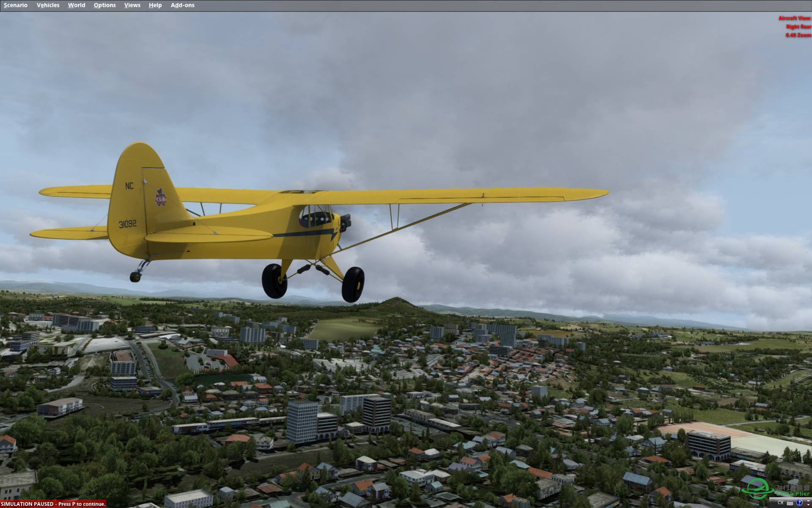
Task: Click the green China Flier logo watermark
Action: pos(758,489)
